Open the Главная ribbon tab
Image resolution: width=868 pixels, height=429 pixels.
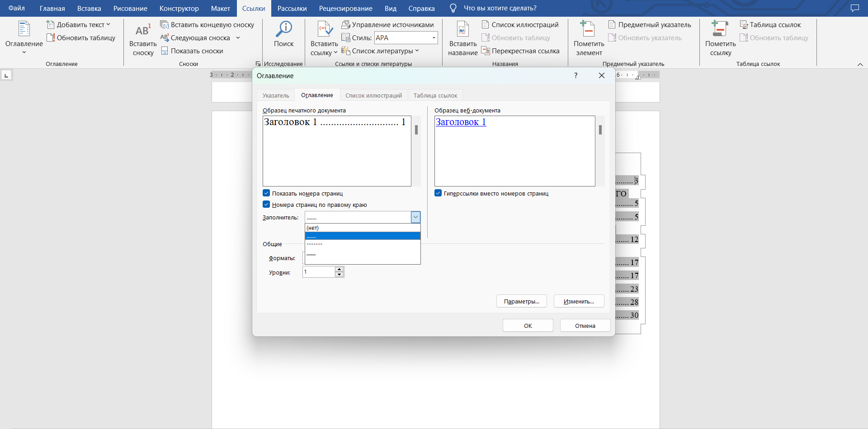click(x=52, y=8)
